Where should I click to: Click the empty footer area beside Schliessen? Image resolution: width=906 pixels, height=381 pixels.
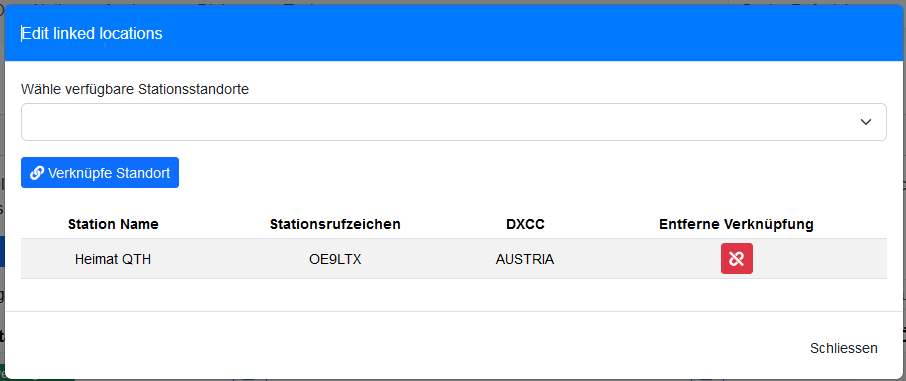(404, 348)
